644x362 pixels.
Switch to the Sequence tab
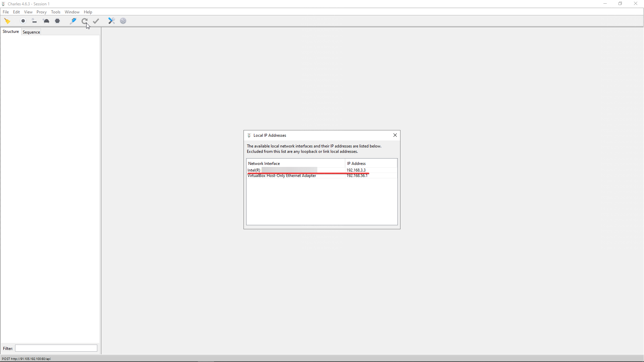click(x=31, y=32)
